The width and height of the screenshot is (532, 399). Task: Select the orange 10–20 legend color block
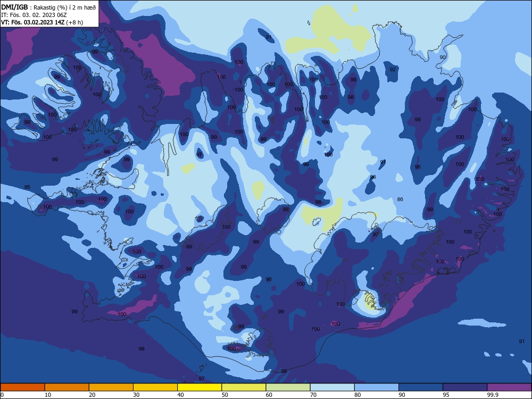pyautogui.click(x=67, y=387)
